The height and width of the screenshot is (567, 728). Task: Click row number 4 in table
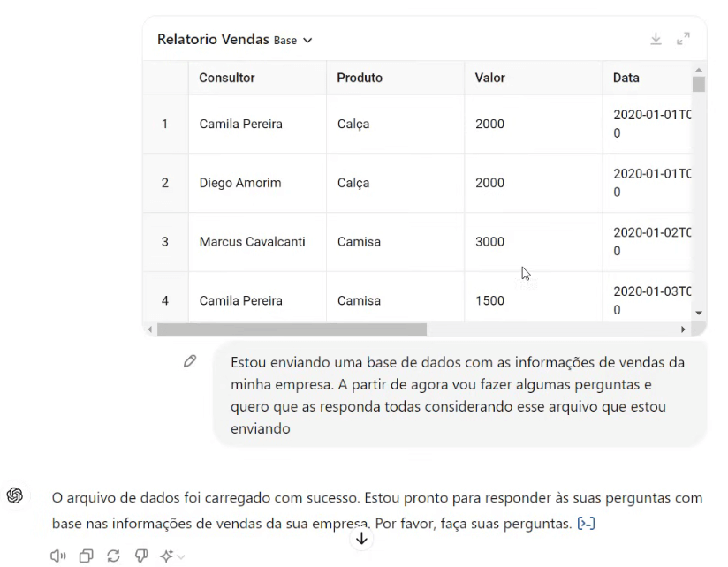tap(165, 297)
